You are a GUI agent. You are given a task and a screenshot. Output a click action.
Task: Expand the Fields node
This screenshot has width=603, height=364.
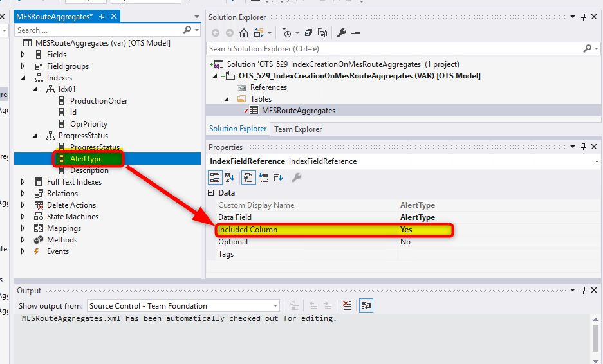pyautogui.click(x=23, y=55)
